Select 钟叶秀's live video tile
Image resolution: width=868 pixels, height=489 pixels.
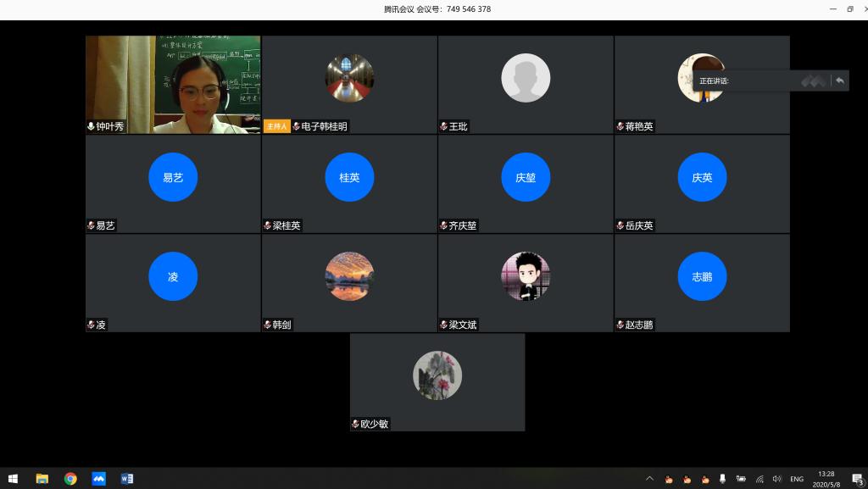click(173, 84)
